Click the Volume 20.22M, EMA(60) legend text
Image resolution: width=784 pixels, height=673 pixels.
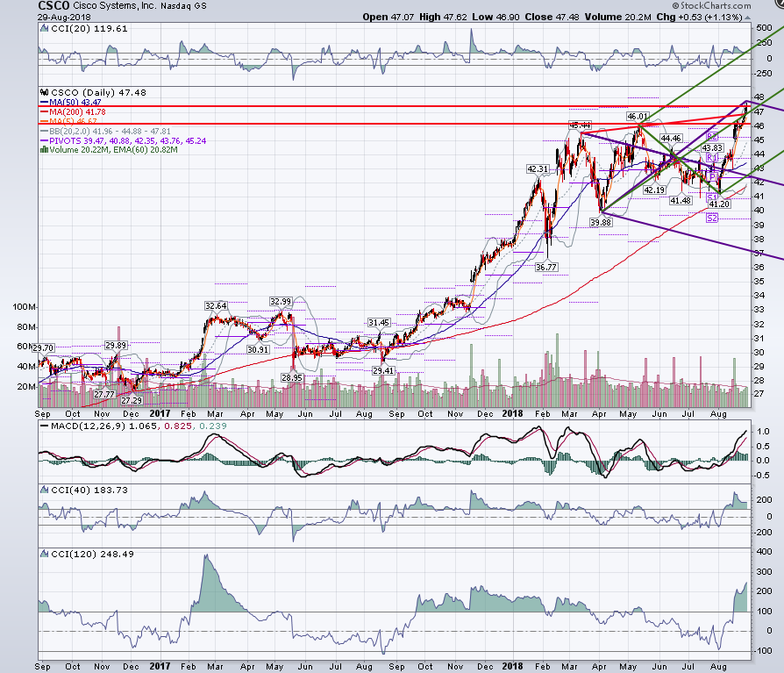(x=113, y=150)
